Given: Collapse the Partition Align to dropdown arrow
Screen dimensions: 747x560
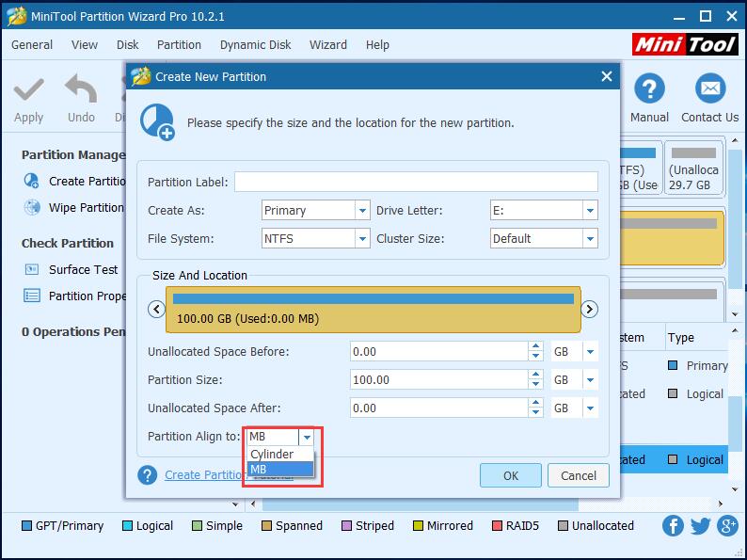Looking at the screenshot, I should point(307,437).
